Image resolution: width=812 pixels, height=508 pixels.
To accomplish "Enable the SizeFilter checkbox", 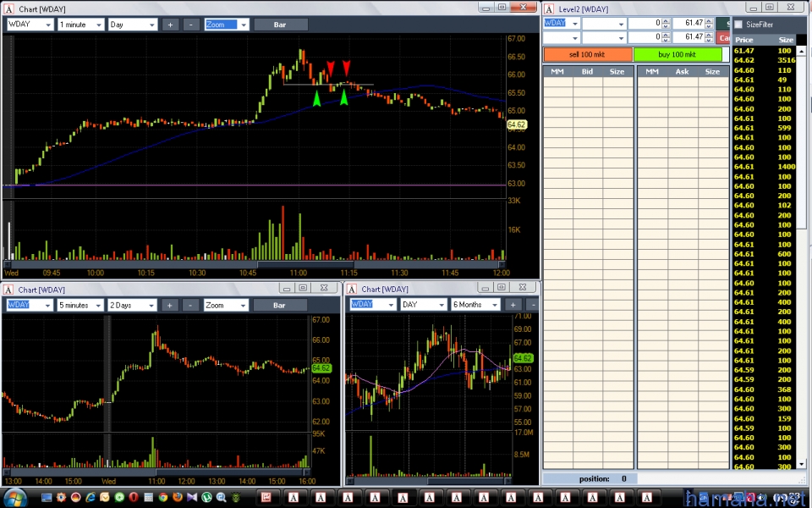I will [738, 25].
